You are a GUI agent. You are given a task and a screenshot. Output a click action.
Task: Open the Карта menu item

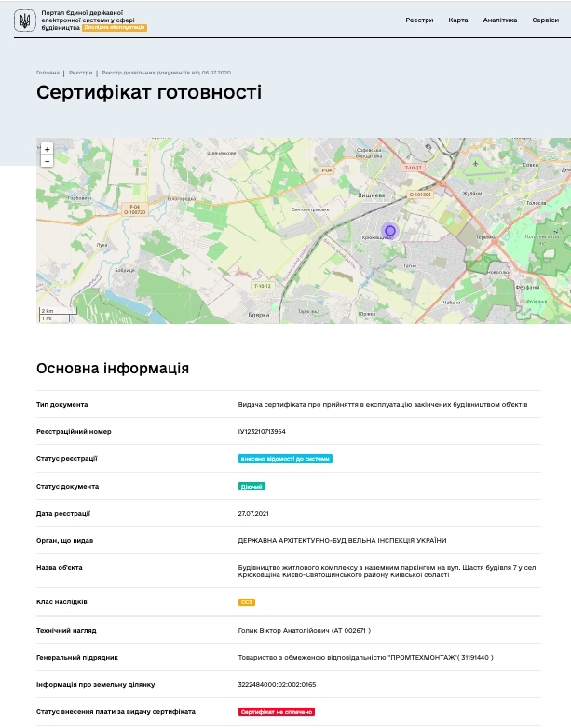tap(458, 20)
